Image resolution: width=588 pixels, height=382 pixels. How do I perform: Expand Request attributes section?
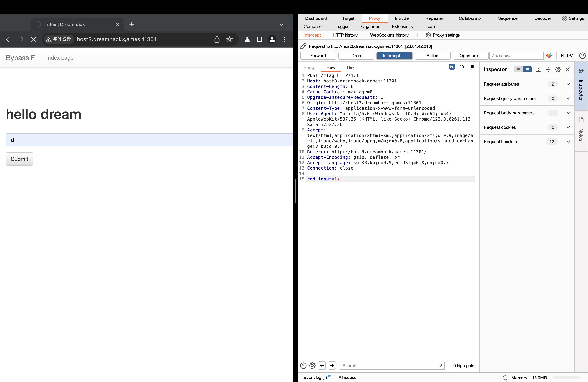(x=527, y=84)
